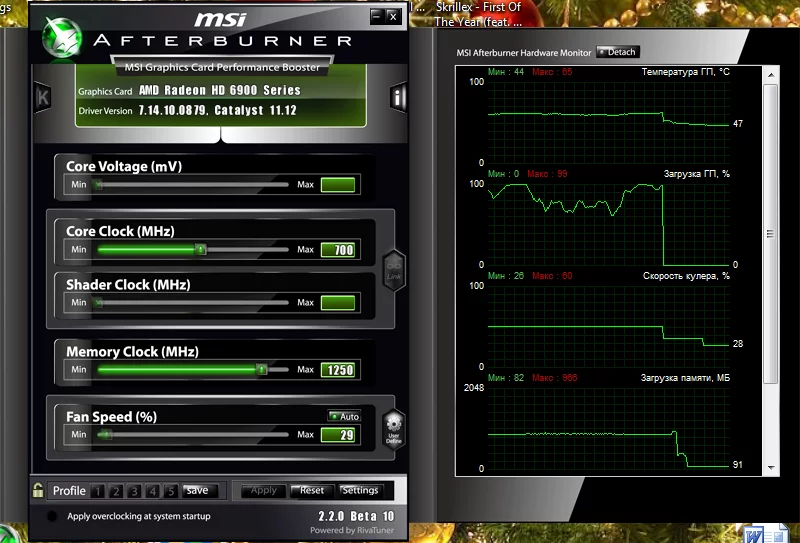Image resolution: width=800 pixels, height=543 pixels.
Task: Select profile slot 2
Action: 116,491
